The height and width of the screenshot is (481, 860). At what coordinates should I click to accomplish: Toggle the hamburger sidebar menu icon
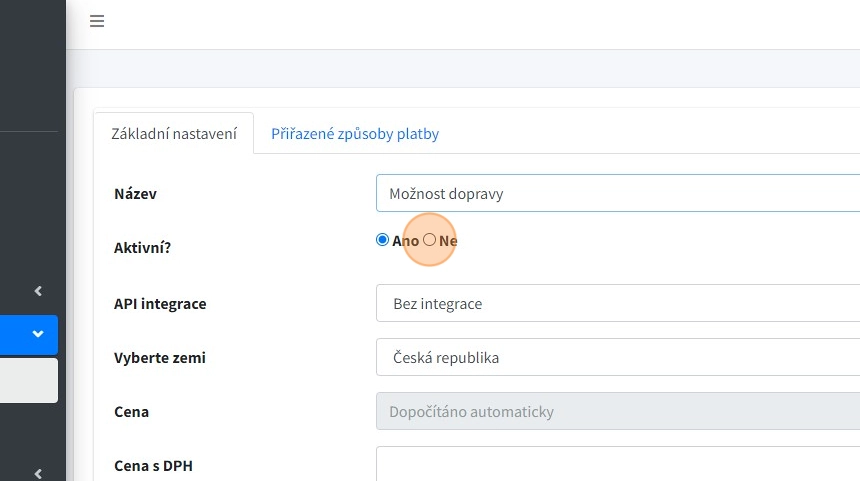[97, 21]
